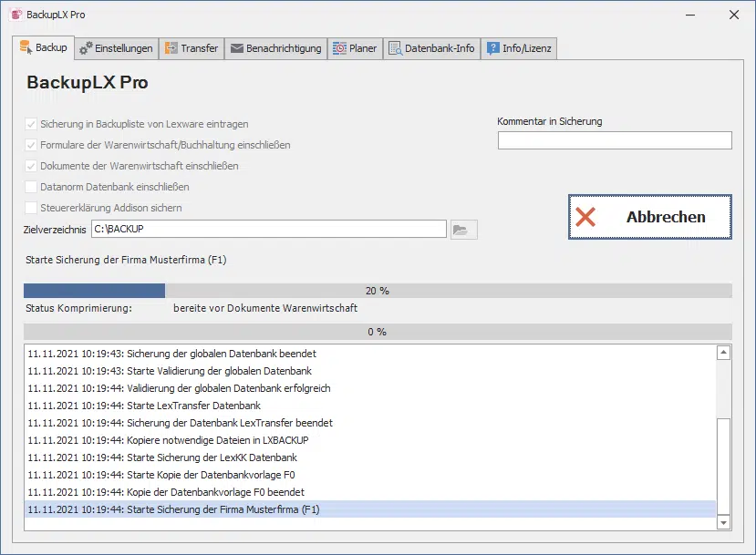Select log line 'Sicherung der globalen Datenbank beendet'
Image resolution: width=756 pixels, height=555 pixels.
(x=370, y=354)
